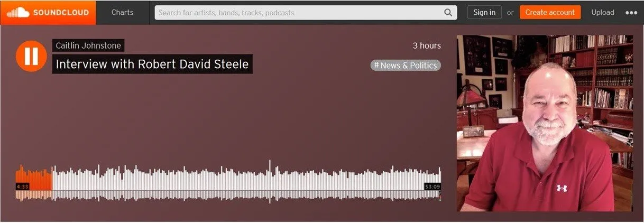Click the magnifier search icon
The height and width of the screenshot is (223, 644).
(448, 12)
